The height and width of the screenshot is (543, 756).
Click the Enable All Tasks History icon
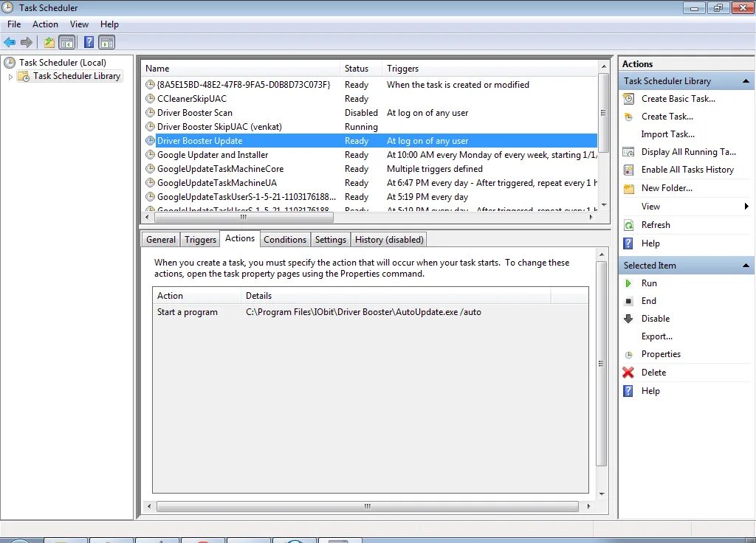[x=629, y=170]
